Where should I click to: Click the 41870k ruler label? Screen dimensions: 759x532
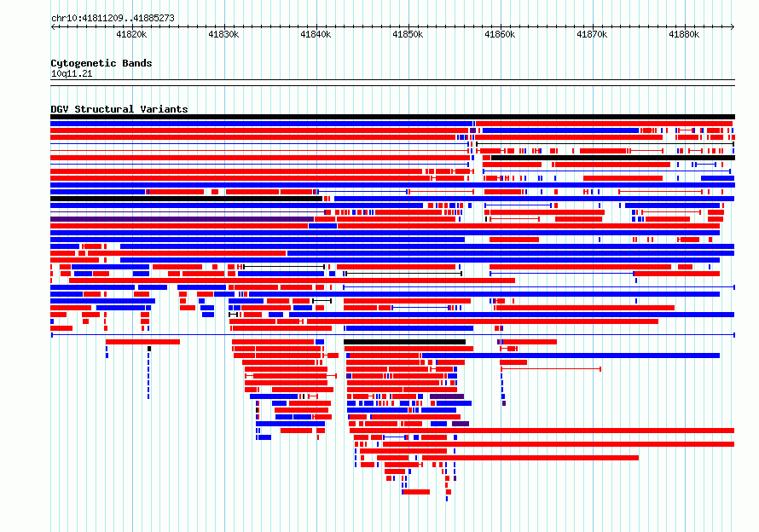592,34
